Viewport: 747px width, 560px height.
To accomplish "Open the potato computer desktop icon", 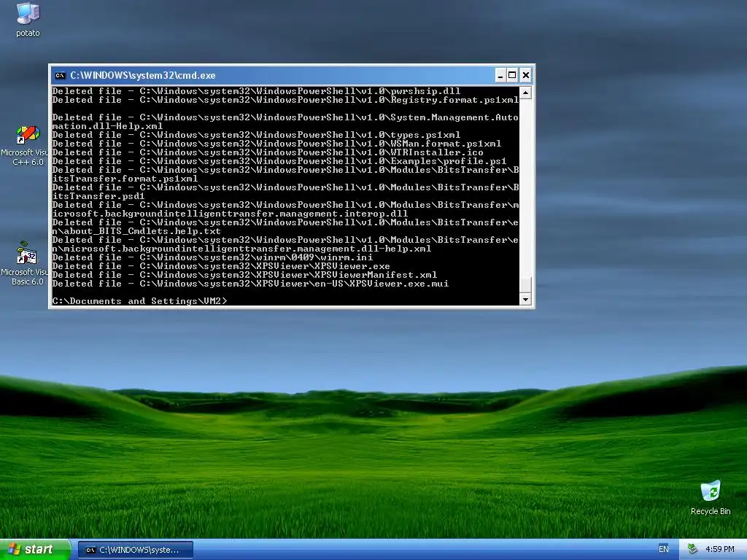I will click(x=28, y=20).
